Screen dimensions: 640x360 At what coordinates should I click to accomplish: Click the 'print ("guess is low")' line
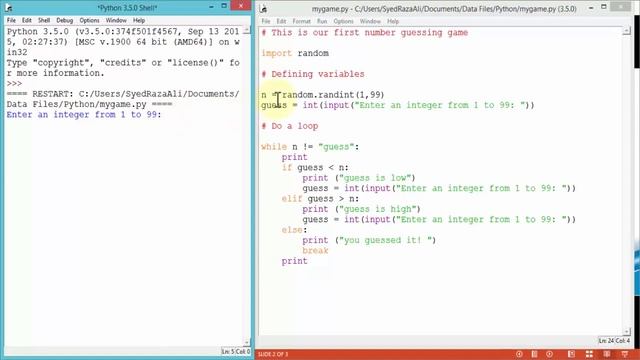[359, 178]
